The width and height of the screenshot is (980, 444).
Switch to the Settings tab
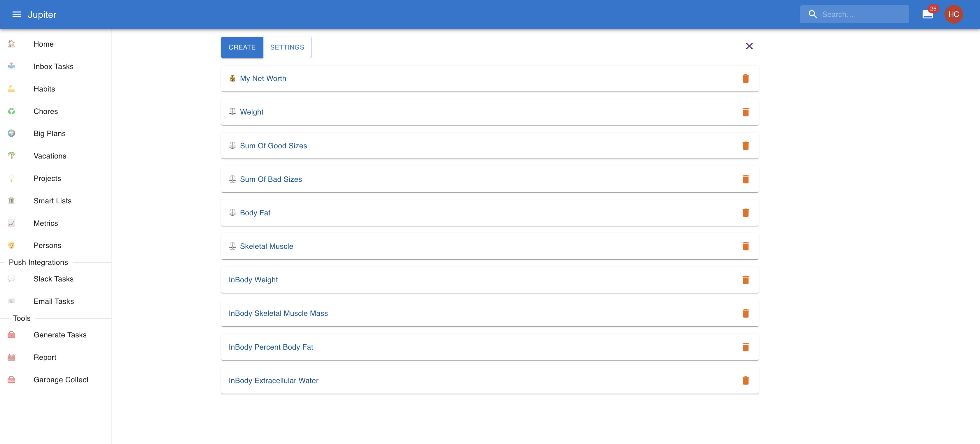(287, 47)
